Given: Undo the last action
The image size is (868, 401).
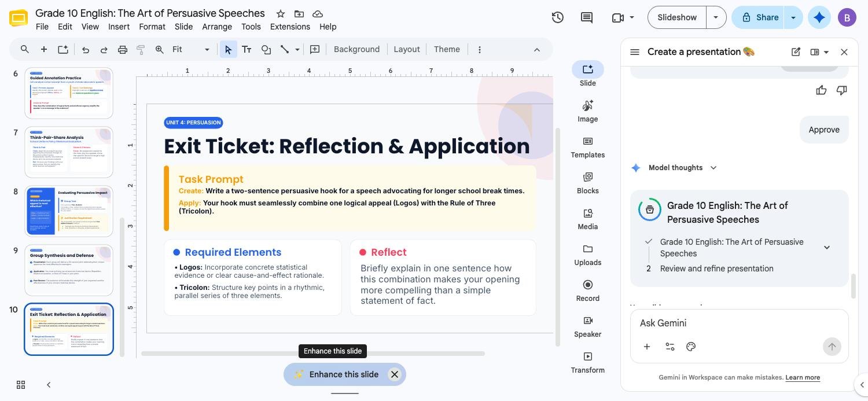Looking at the screenshot, I should click(85, 49).
